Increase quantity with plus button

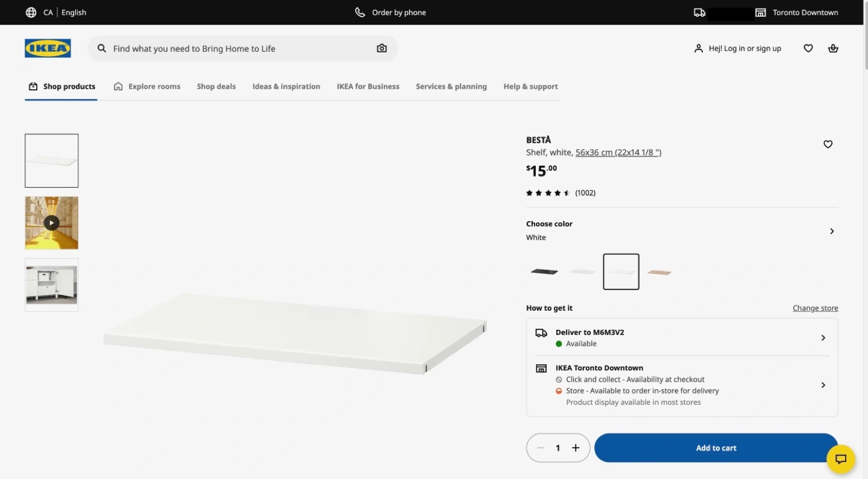576,448
